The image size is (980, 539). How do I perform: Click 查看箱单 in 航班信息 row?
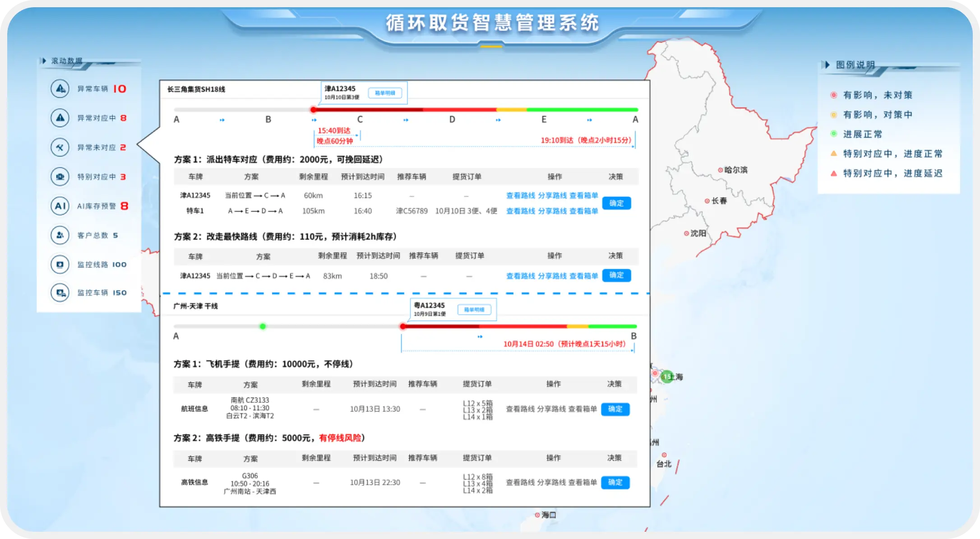coord(582,409)
